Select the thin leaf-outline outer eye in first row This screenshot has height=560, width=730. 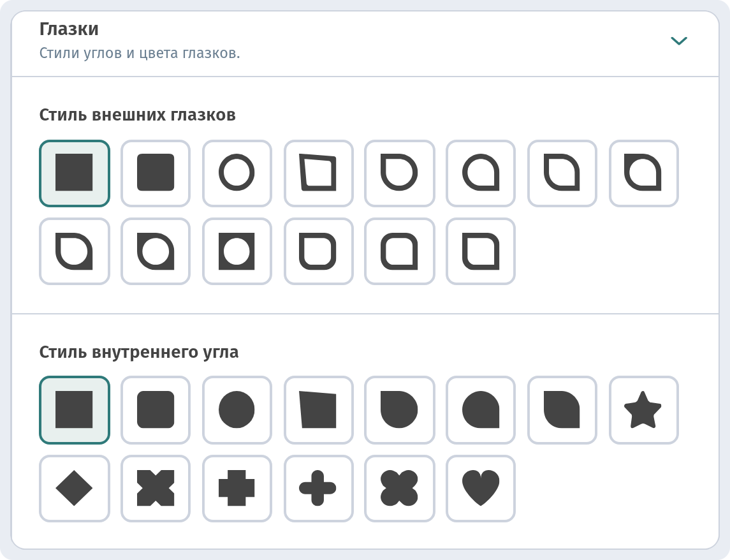pos(562,173)
